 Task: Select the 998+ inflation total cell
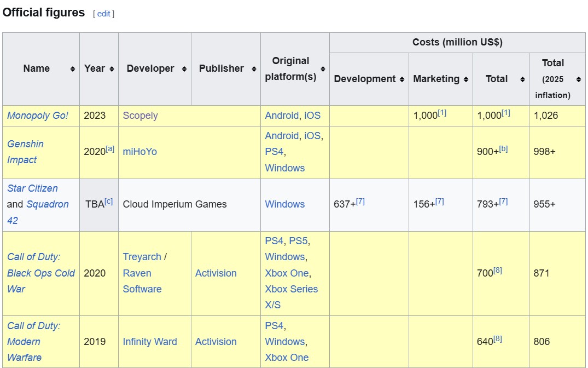point(557,152)
